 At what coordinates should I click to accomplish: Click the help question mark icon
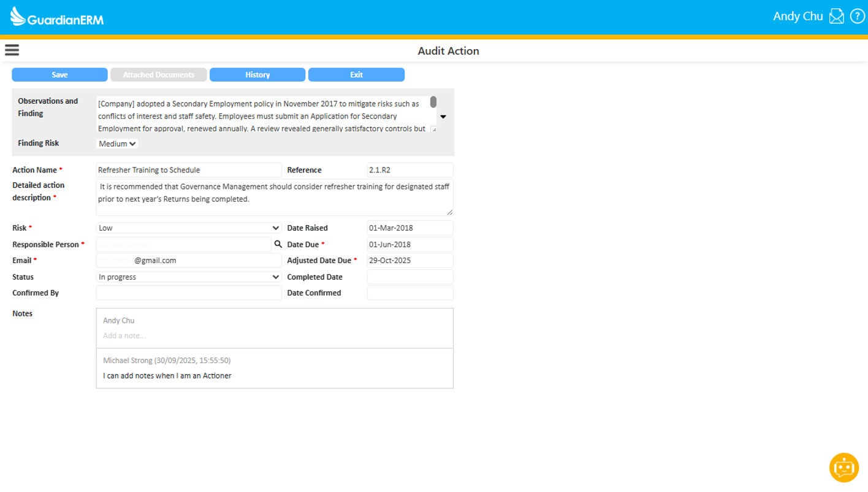tap(856, 17)
